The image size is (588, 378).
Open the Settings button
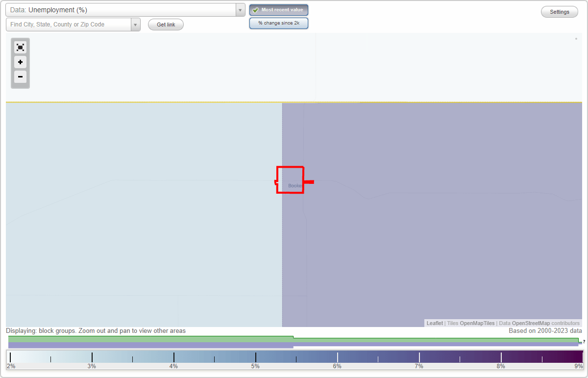point(560,12)
